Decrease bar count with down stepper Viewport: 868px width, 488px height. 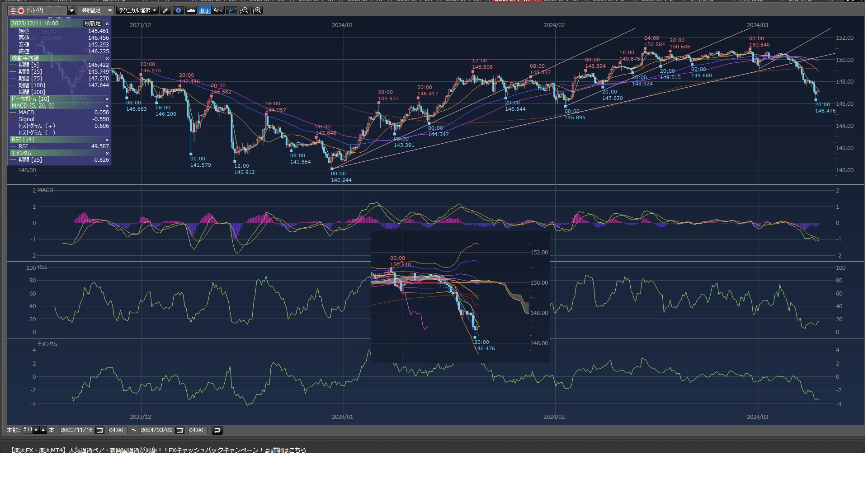pos(36,430)
